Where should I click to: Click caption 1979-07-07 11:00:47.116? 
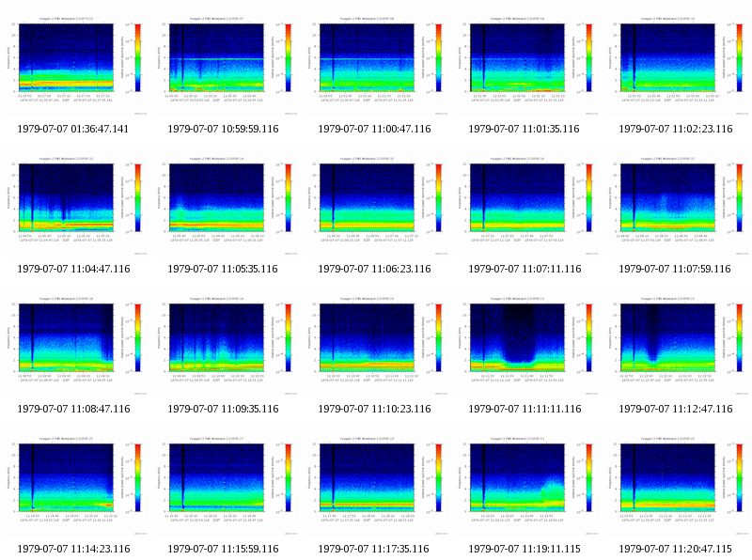374,129
